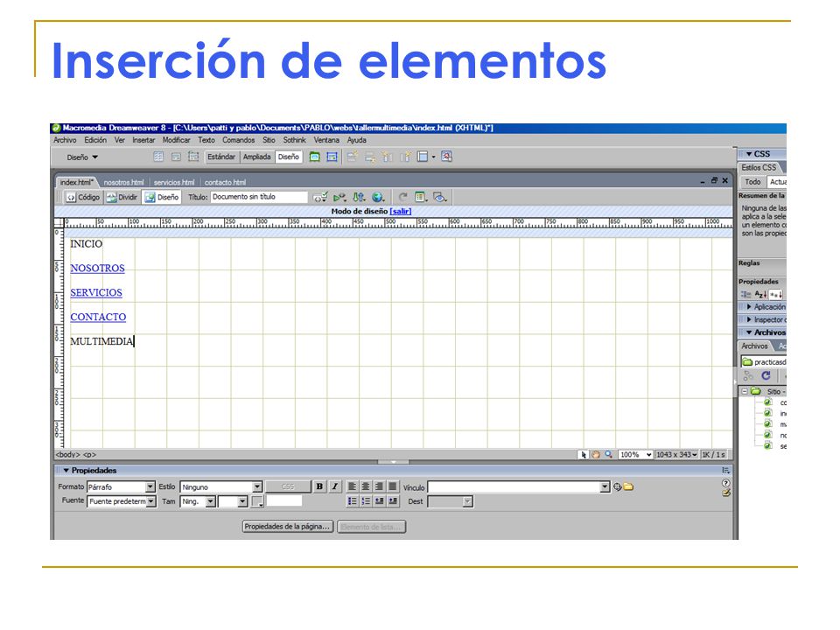Viewport: 840px width, 630px height.
Task: Collapse the Propiedades panel
Action: 66,471
